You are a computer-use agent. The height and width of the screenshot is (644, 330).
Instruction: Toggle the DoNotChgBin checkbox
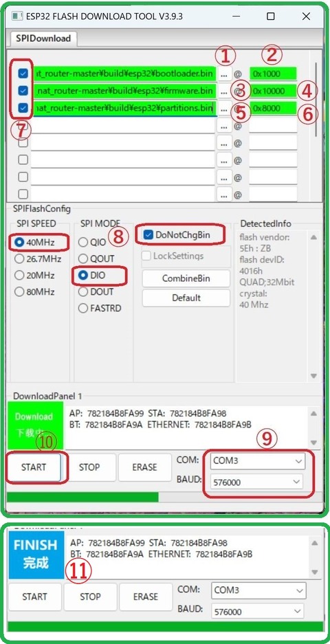(177, 235)
